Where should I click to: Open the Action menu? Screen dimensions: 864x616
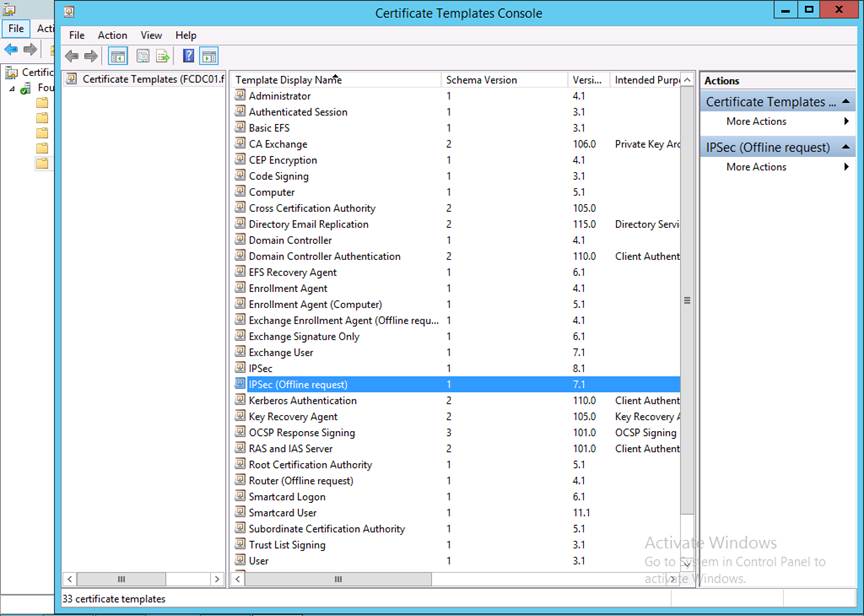(112, 35)
